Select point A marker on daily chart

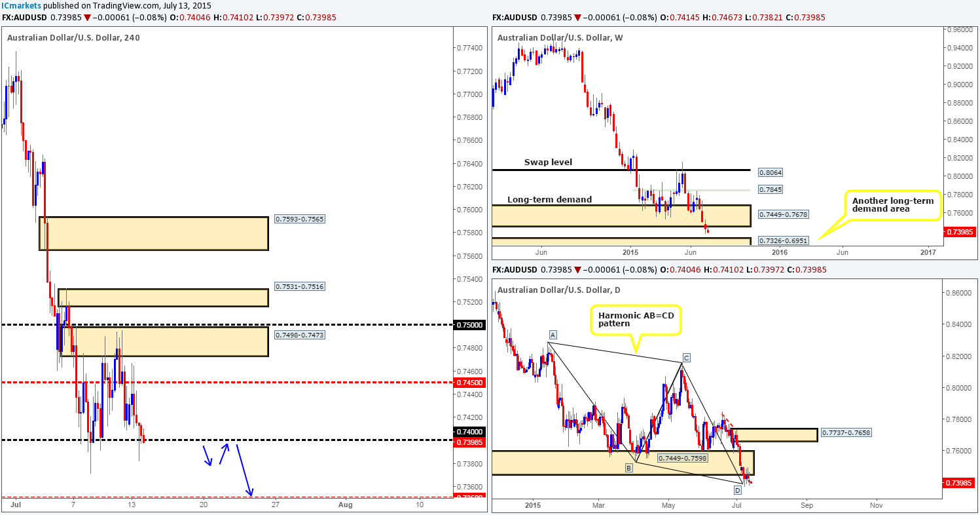(x=553, y=335)
